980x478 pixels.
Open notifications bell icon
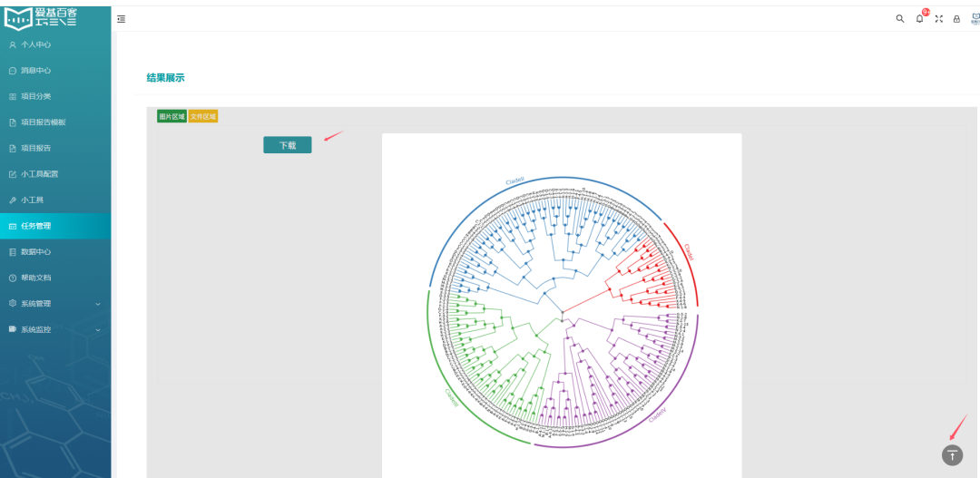[x=919, y=19]
